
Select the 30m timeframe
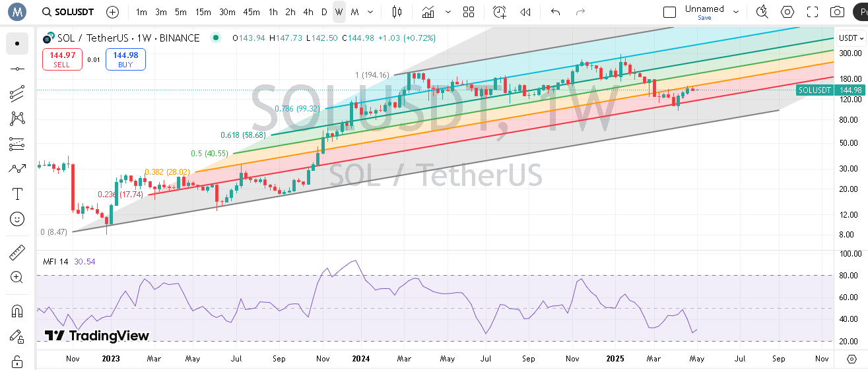(x=227, y=12)
